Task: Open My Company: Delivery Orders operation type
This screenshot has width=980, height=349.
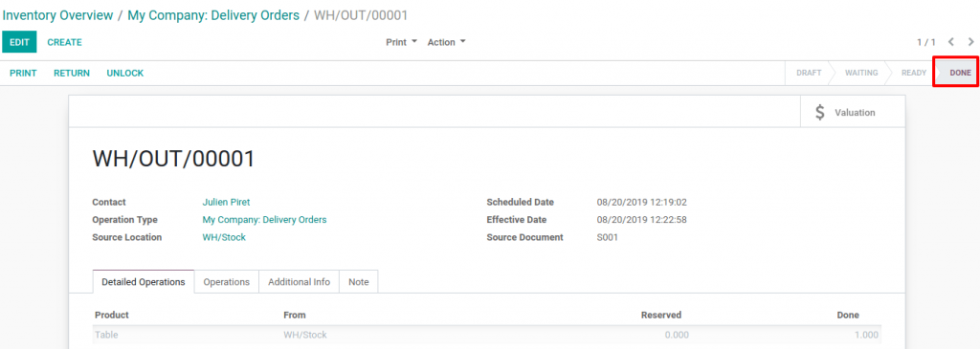Action: pos(264,220)
